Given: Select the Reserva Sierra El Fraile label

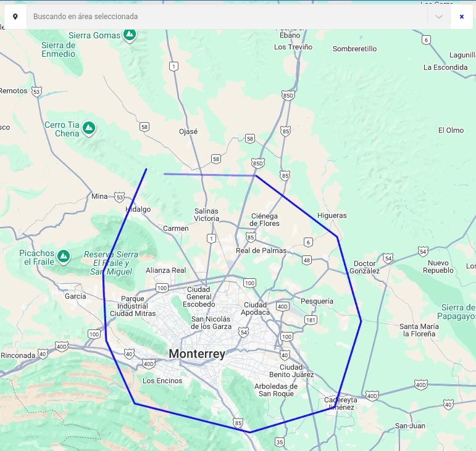Looking at the screenshot, I should [111, 263].
